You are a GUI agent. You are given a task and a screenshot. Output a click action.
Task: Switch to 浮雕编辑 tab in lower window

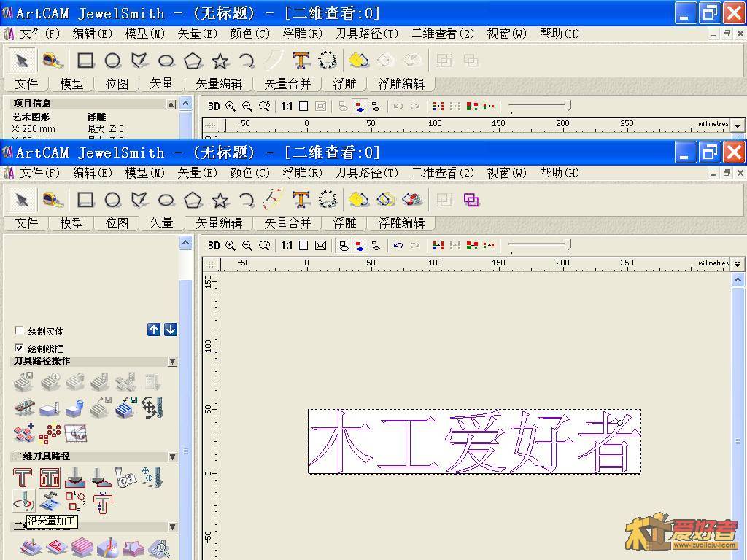tap(401, 223)
